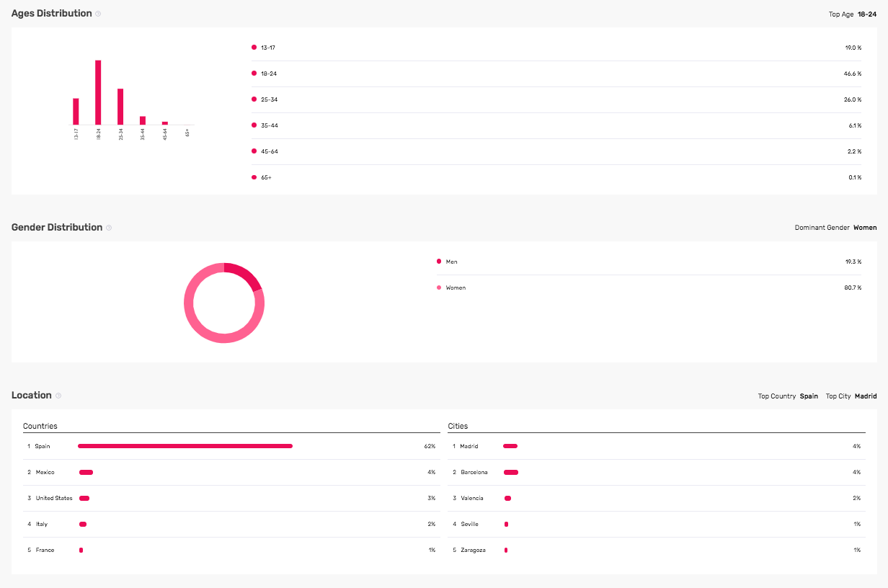Click help icon beside Gender Distribution
This screenshot has width=888, height=588.
coord(109,228)
